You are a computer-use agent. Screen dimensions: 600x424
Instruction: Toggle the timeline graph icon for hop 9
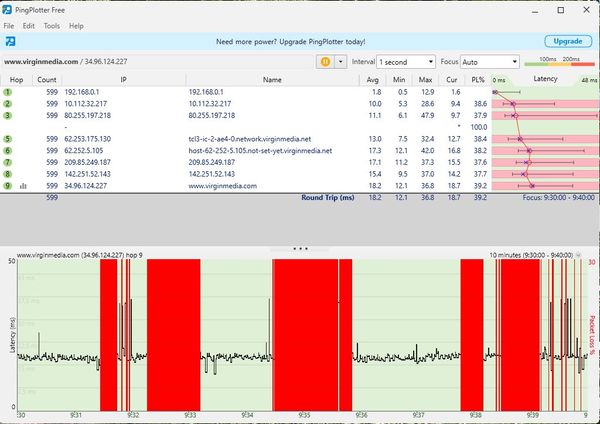[x=23, y=186]
